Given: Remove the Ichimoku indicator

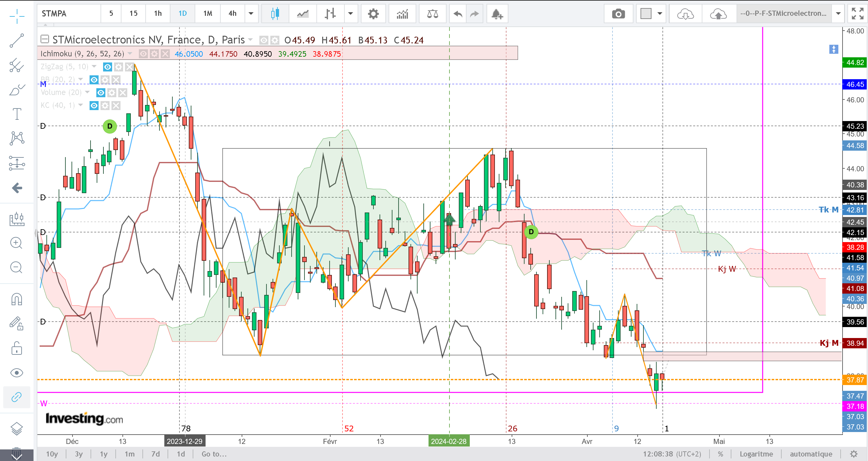Looking at the screenshot, I should 165,54.
